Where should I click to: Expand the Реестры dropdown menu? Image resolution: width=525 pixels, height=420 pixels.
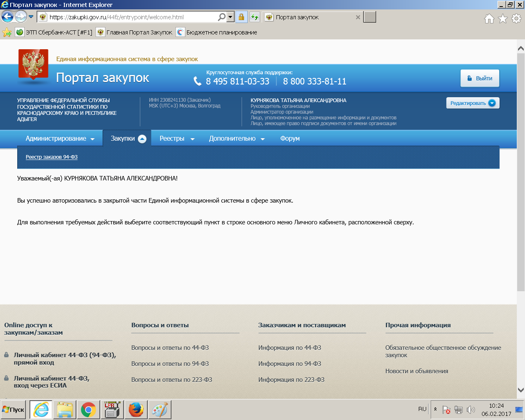point(177,139)
